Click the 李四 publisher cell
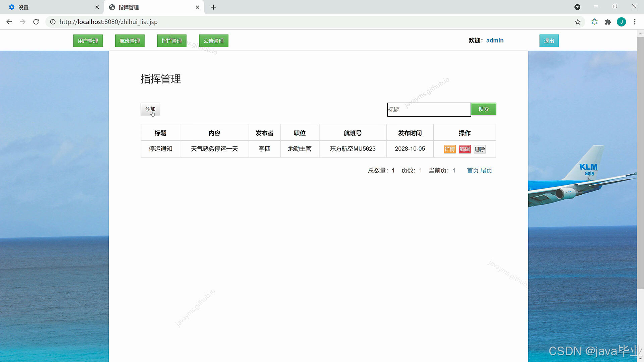The width and height of the screenshot is (644, 362). tap(265, 149)
